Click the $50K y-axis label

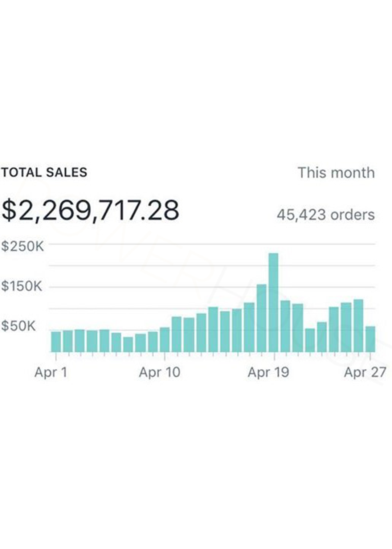(19, 326)
